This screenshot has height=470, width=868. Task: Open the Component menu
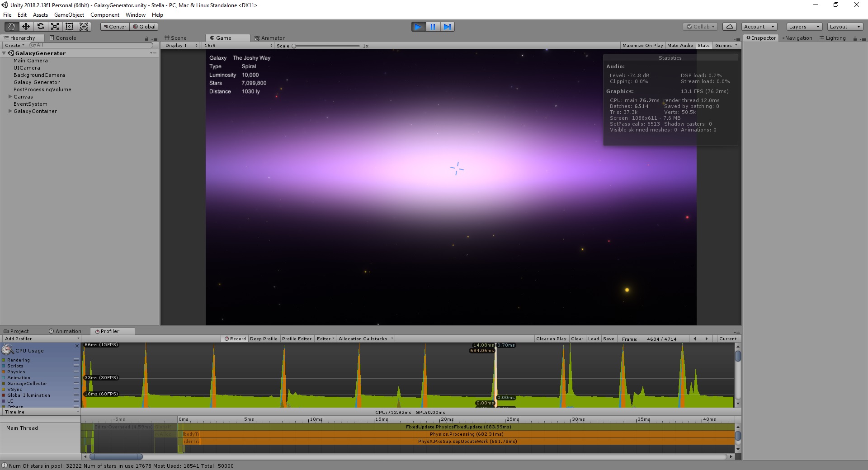click(x=104, y=15)
